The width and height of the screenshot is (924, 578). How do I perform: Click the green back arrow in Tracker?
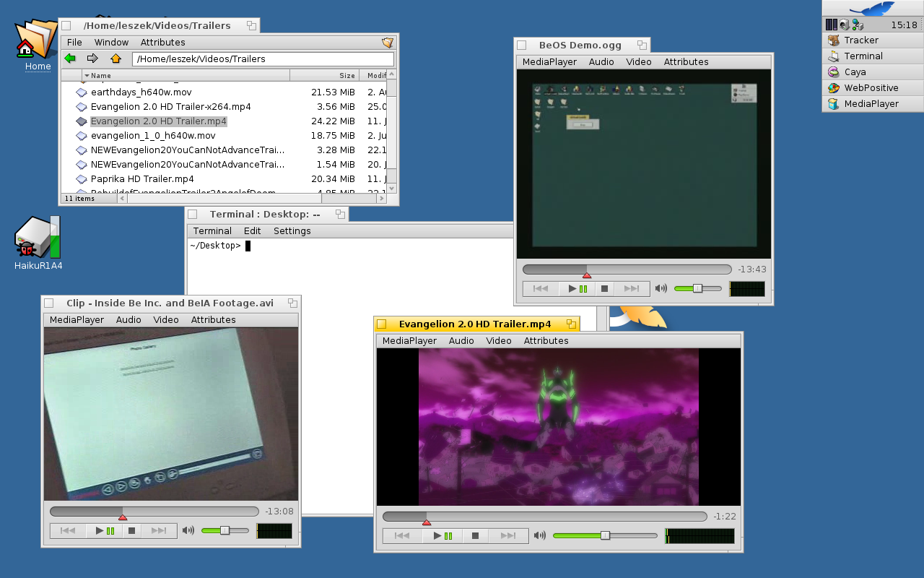coord(70,59)
